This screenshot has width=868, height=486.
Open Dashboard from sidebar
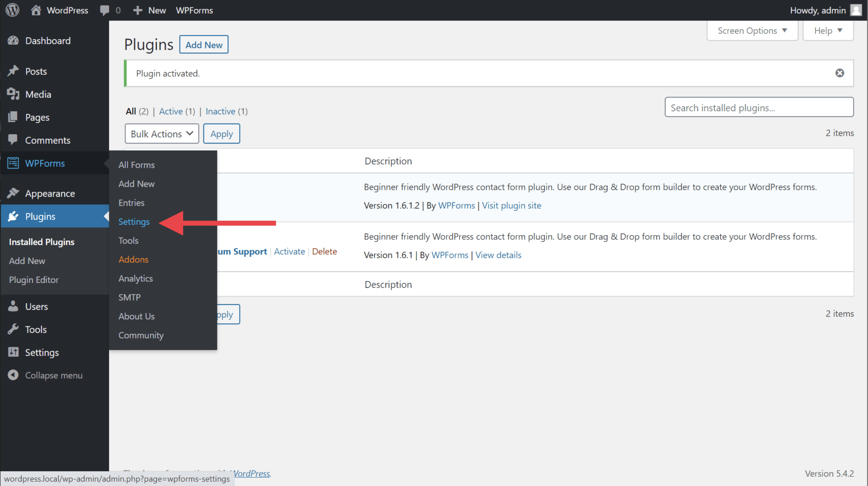pos(48,41)
